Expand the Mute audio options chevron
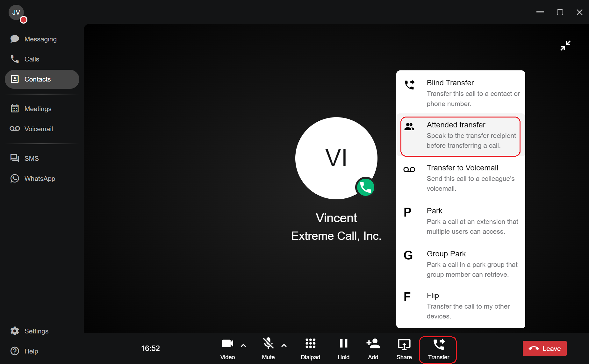589x364 pixels. [284, 346]
